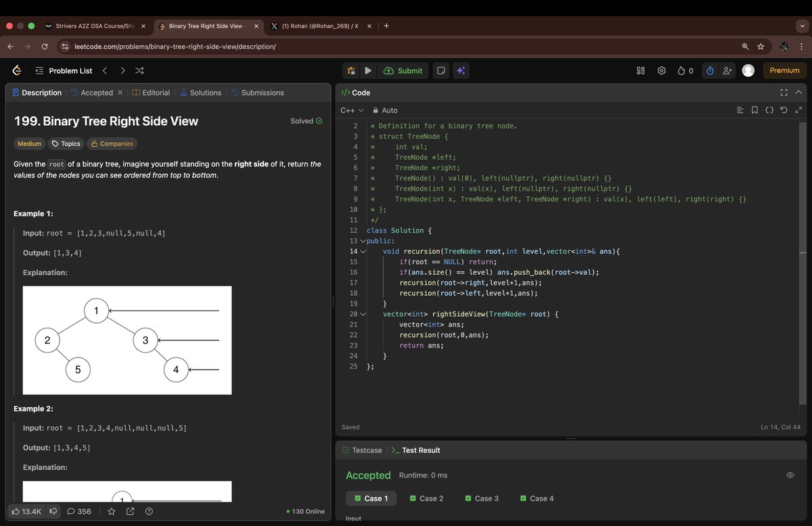Click the Premium button
The image size is (812, 526).
(784, 70)
